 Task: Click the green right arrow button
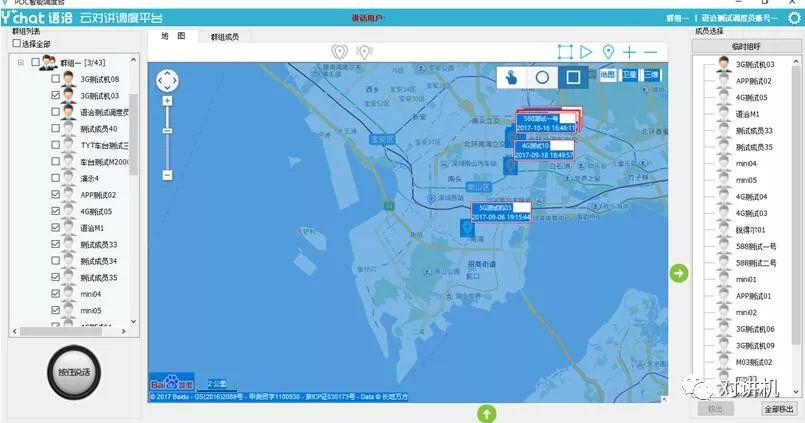[679, 274]
